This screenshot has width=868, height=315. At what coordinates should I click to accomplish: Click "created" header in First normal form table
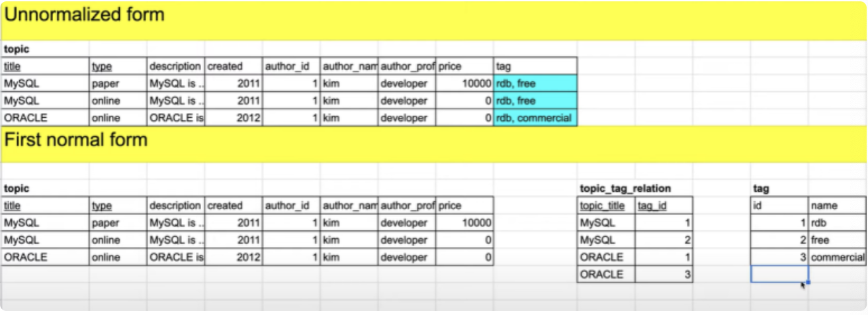coord(234,206)
